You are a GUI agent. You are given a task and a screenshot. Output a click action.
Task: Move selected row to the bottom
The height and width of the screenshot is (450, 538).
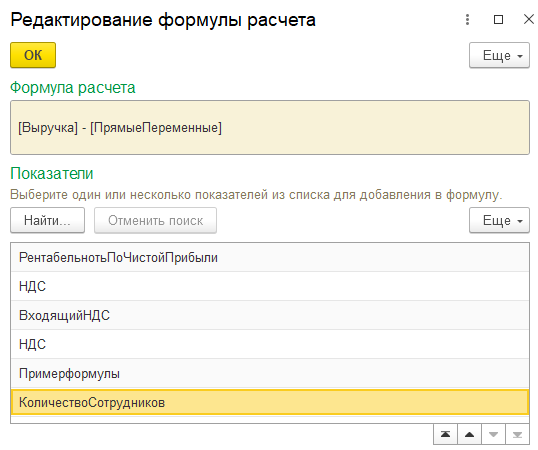[517, 435]
